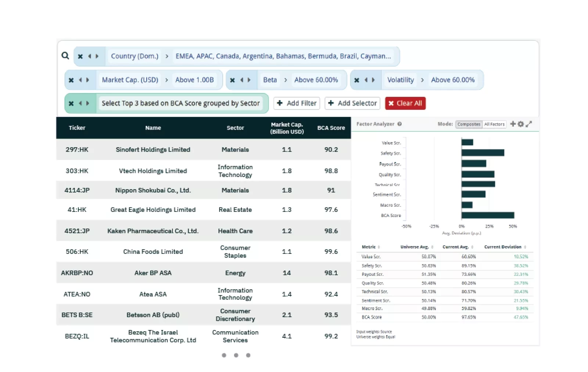Screen dimensions: 588x372
Task: Click the BCA Score bar in chart
Action: tap(488, 215)
